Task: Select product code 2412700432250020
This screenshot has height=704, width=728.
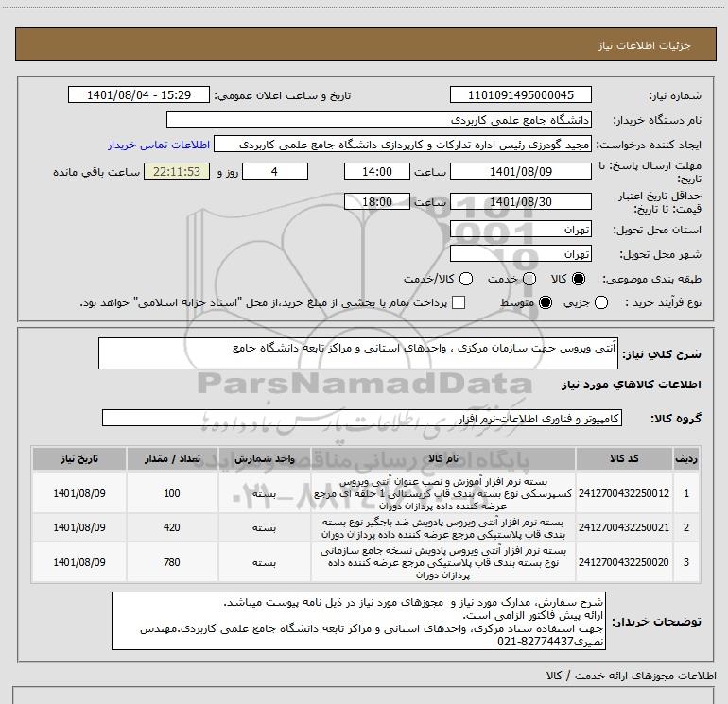Action: click(x=624, y=562)
